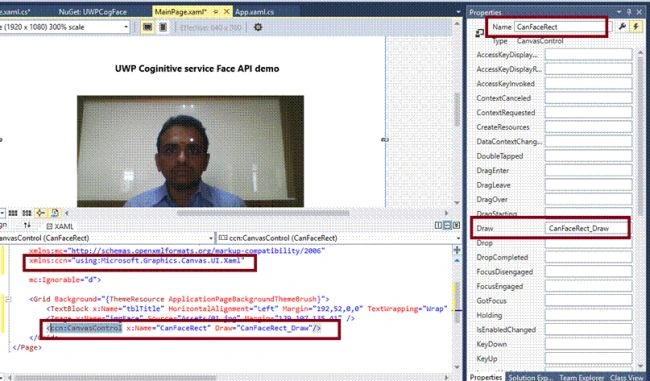Show event handlers via lightning bolt icon

tap(635, 27)
